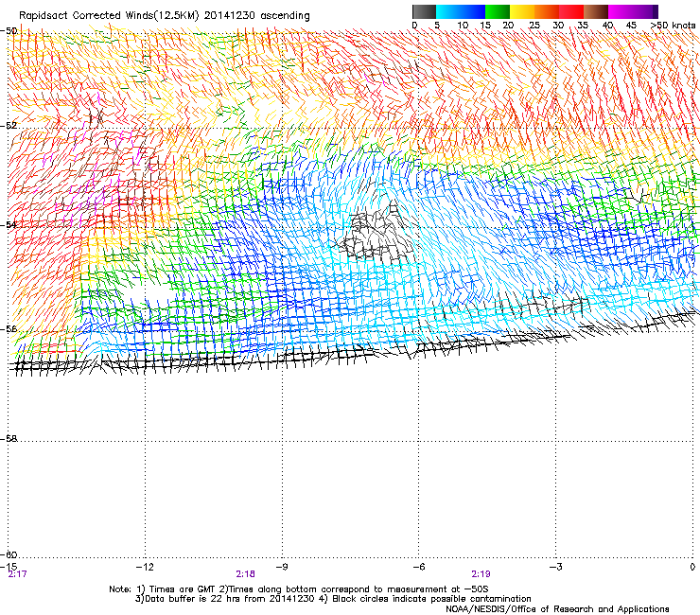Click the cyan-blue 5-15 knots legend band
The width and height of the screenshot is (700, 615).
(461, 11)
